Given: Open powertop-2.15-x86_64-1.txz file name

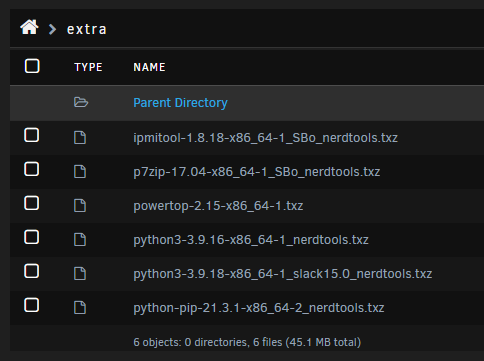Looking at the screenshot, I should tap(218, 206).
